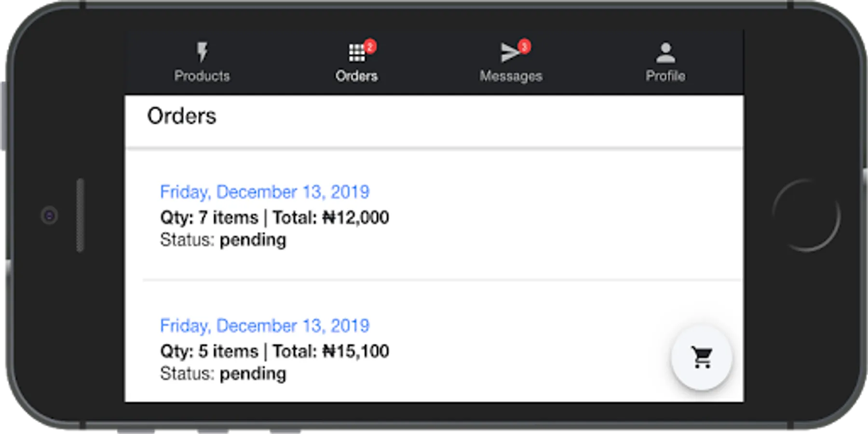This screenshot has height=434, width=868.
Task: Tap the Messages paper plane icon
Action: pyautogui.click(x=509, y=53)
